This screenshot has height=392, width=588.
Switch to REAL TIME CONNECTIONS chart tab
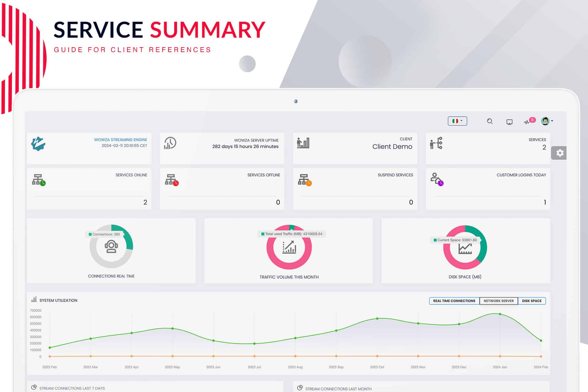(x=454, y=301)
